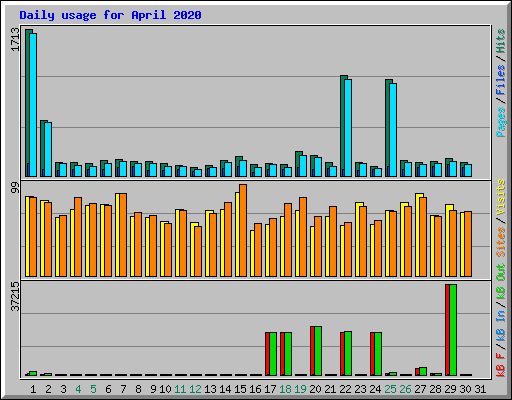This screenshot has width=512, height=400.
Task: Click the day 15 axis label
Action: tap(240, 389)
